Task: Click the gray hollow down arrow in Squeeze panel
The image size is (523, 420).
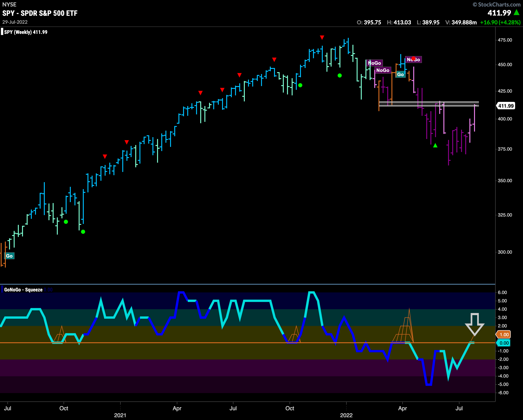Action: pos(475,324)
